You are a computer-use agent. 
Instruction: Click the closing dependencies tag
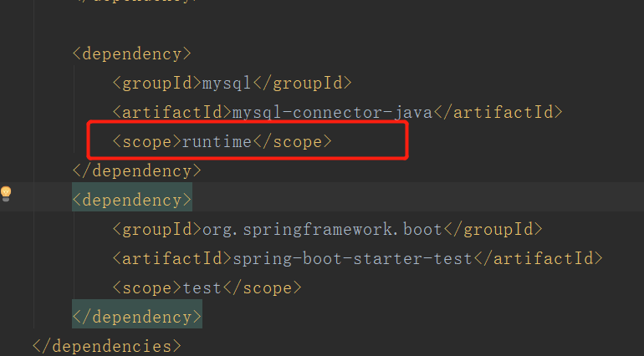click(107, 346)
